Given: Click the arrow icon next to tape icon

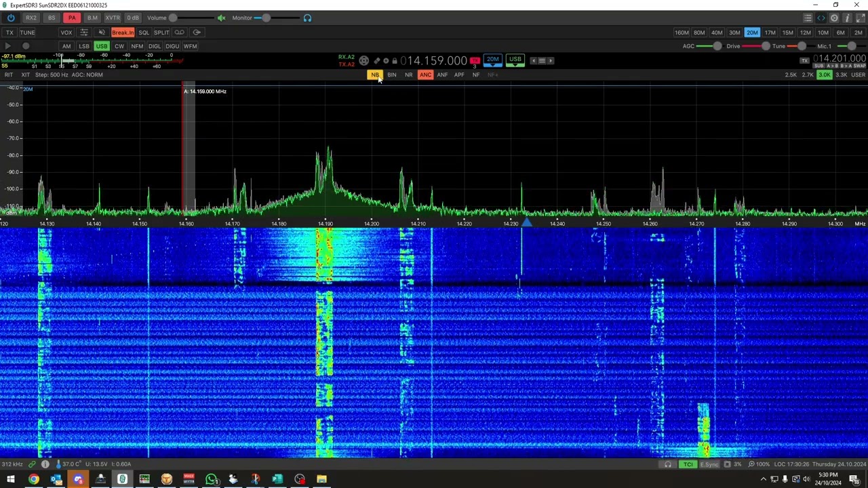Looking at the screenshot, I should pyautogui.click(x=197, y=33).
